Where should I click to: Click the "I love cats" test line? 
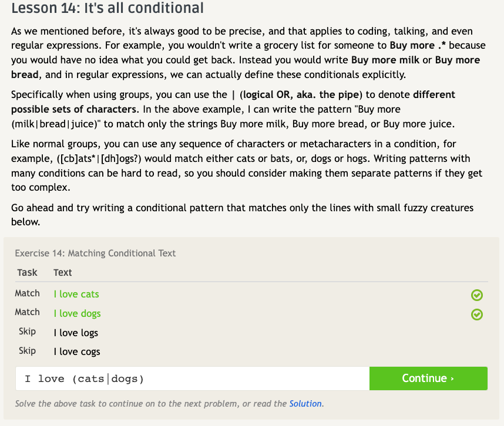click(76, 295)
